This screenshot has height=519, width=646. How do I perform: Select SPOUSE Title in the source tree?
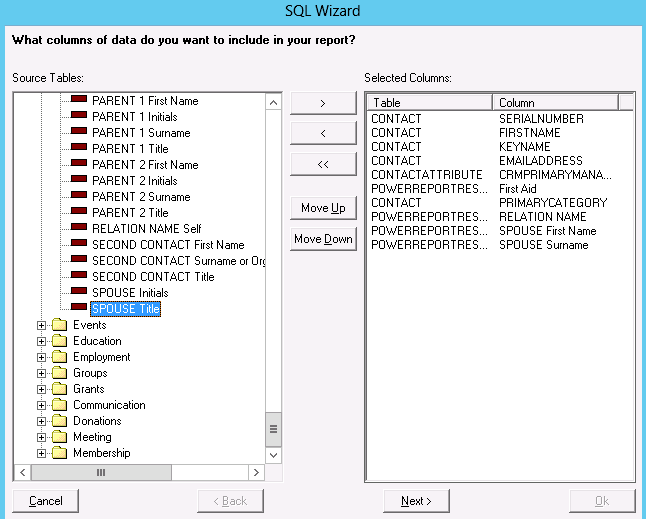125,309
